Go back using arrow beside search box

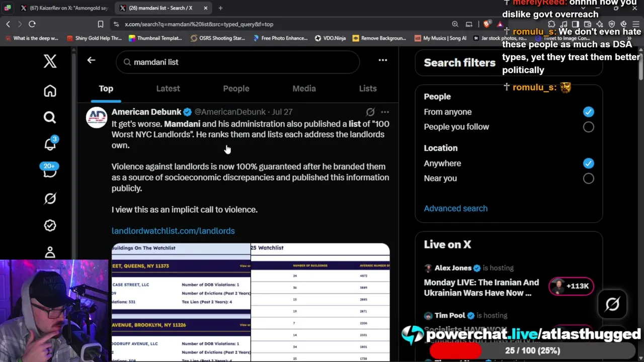tap(91, 60)
